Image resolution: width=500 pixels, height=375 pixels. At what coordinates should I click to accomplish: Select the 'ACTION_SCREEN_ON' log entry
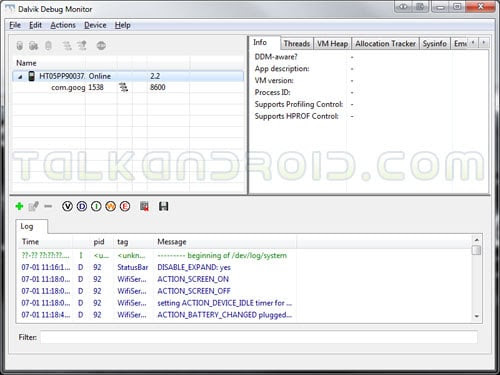tap(245, 279)
